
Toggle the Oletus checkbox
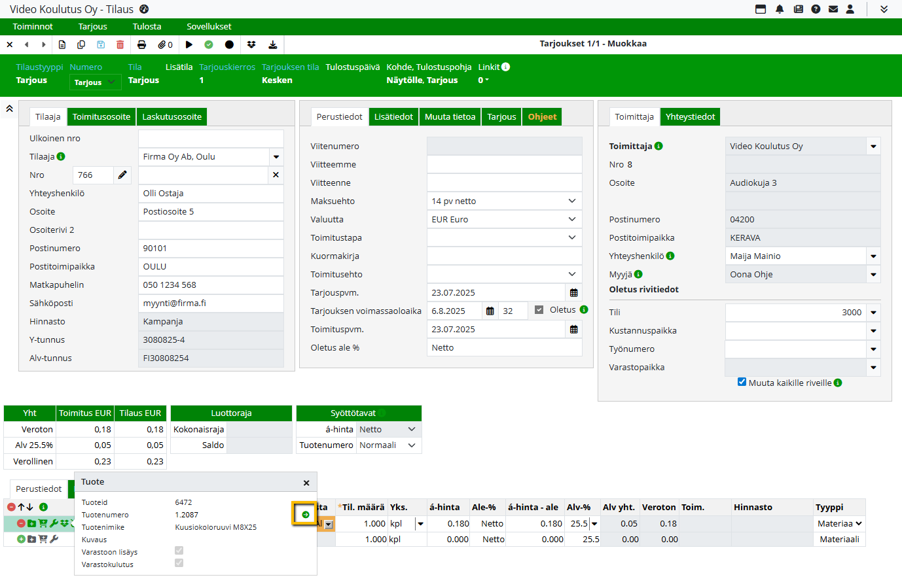click(x=539, y=310)
